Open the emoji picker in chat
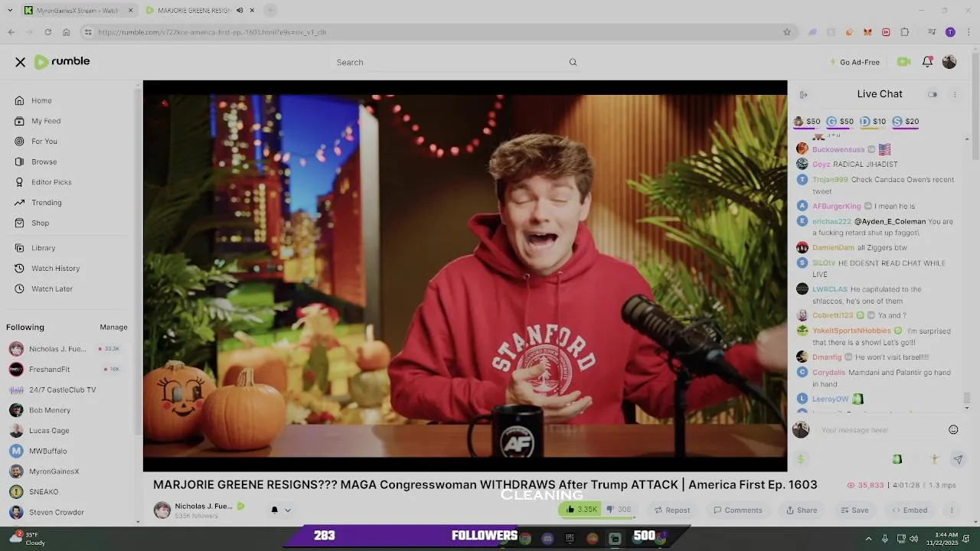 [x=953, y=429]
